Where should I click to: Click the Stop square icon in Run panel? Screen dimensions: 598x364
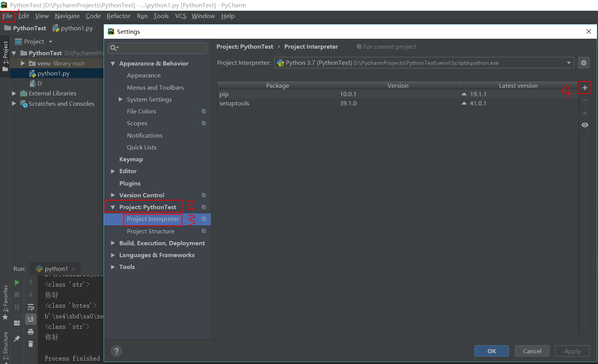click(17, 295)
